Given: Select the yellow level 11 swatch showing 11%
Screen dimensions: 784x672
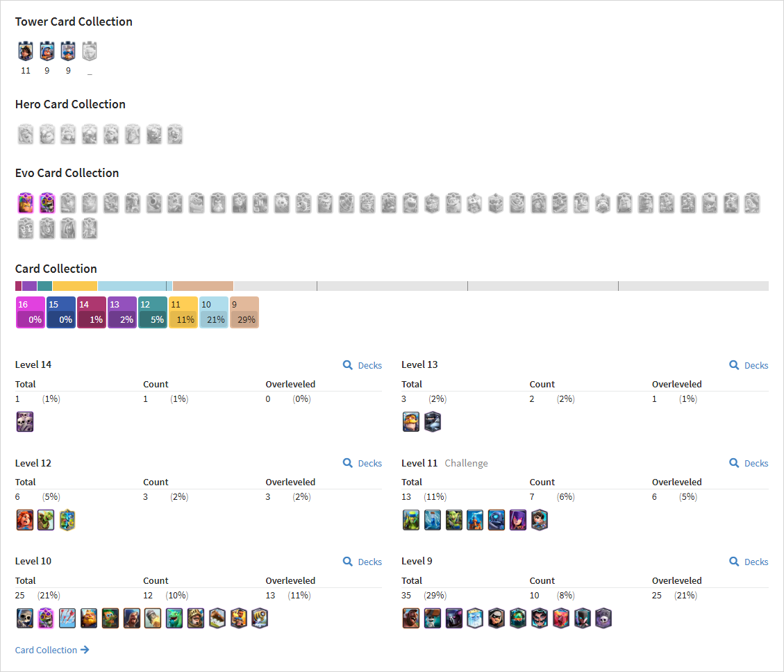Looking at the screenshot, I should [x=183, y=312].
